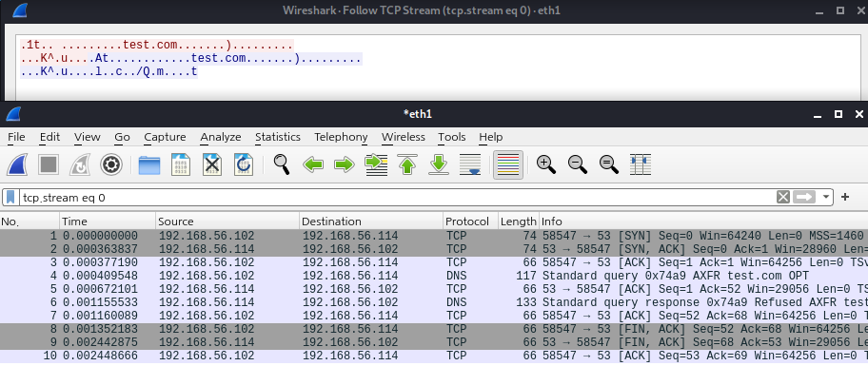Open display filter bookmark icon

[x=10, y=198]
